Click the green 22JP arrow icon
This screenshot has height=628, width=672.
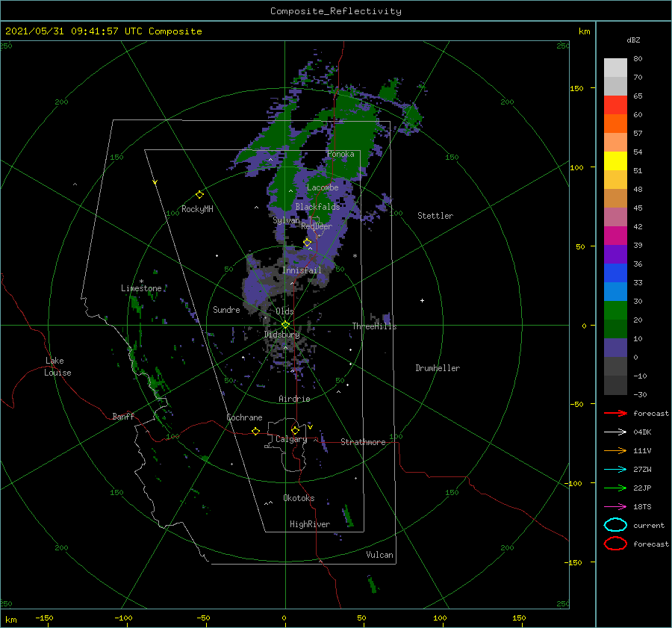[x=615, y=488]
